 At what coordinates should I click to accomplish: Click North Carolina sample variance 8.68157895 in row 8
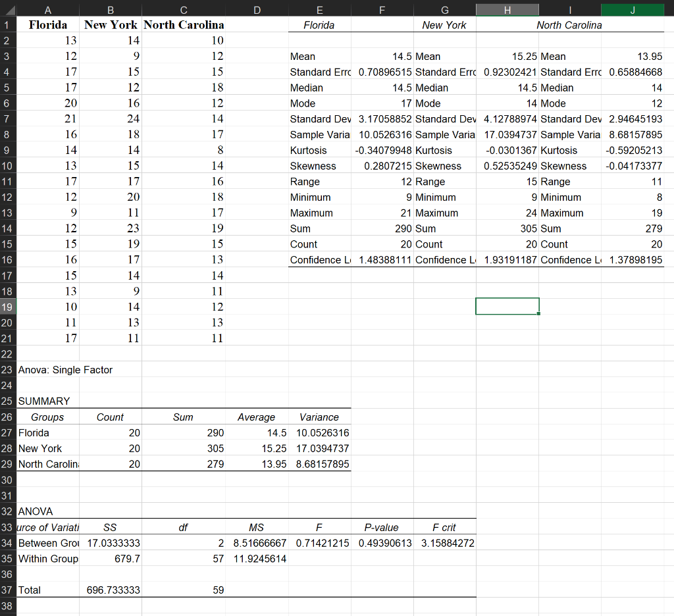[x=635, y=134]
